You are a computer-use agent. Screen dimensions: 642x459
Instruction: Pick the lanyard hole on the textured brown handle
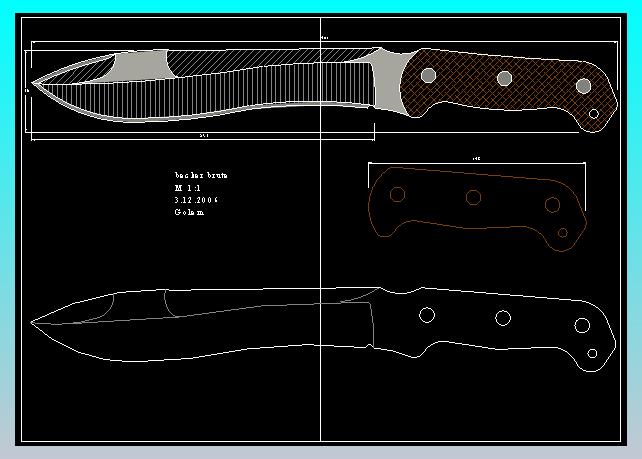[x=594, y=113]
